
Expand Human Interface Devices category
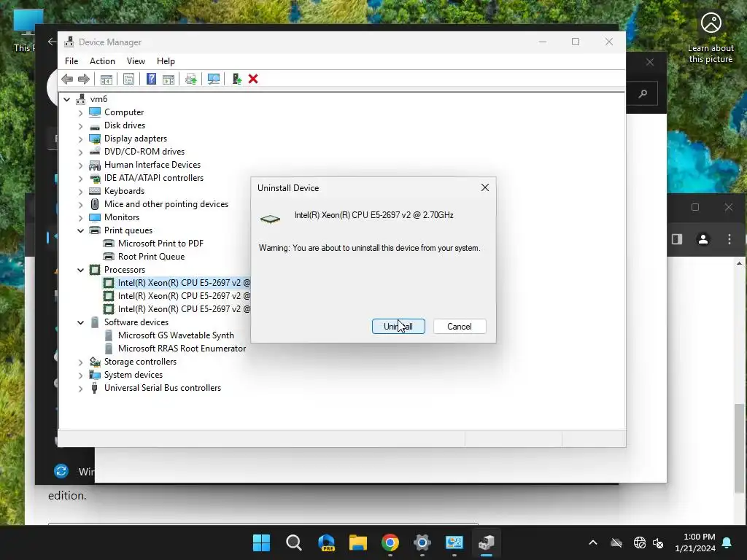click(x=80, y=166)
